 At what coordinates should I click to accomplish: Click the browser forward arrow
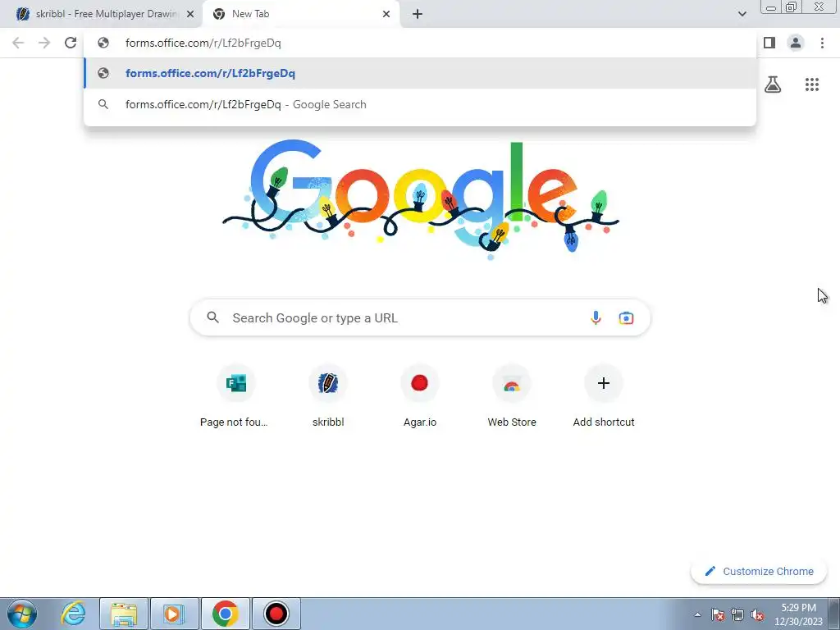click(x=44, y=43)
